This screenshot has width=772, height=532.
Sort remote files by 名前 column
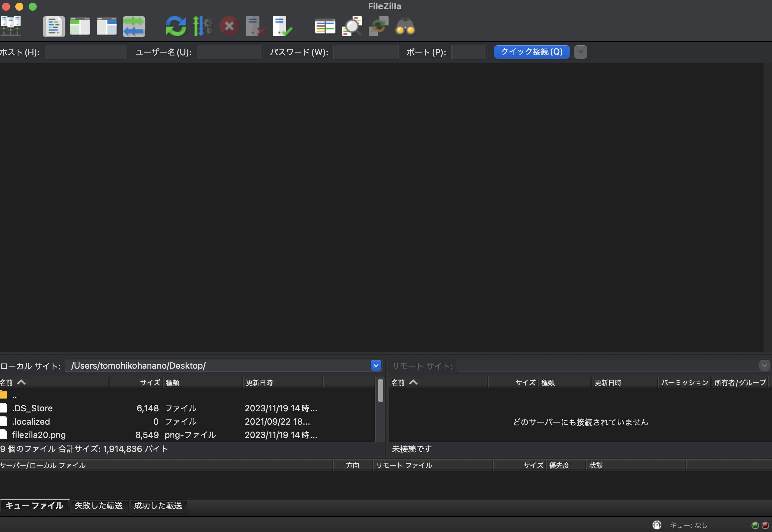point(438,382)
